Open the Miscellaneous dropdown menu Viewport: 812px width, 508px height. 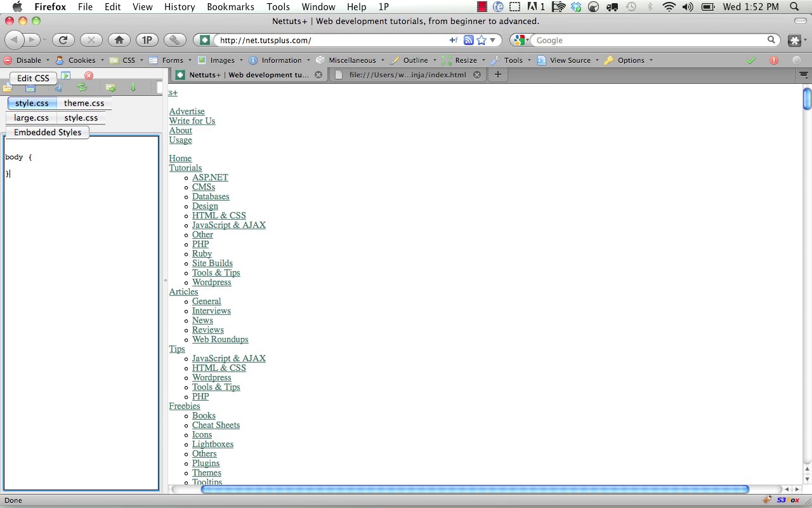350,60
